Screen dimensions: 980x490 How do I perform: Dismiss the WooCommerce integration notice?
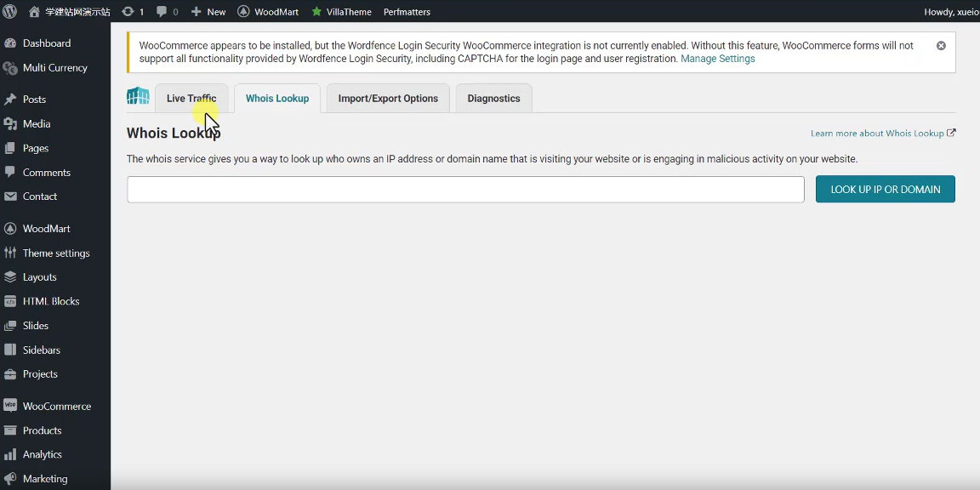tap(941, 46)
